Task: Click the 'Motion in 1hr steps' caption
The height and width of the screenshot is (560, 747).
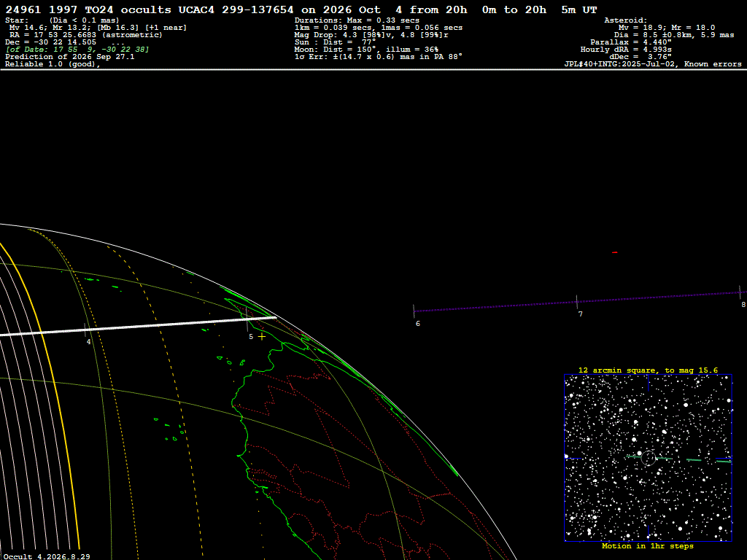Action: click(x=648, y=546)
